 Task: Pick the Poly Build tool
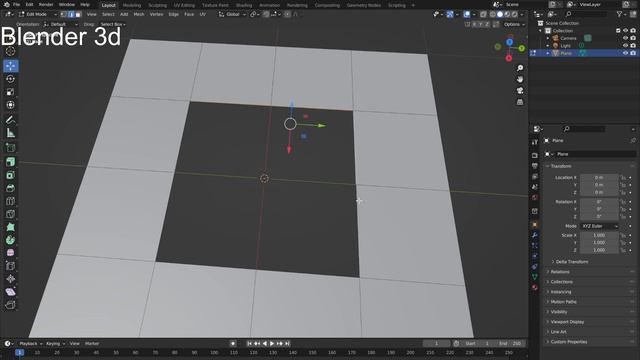pyautogui.click(x=11, y=227)
